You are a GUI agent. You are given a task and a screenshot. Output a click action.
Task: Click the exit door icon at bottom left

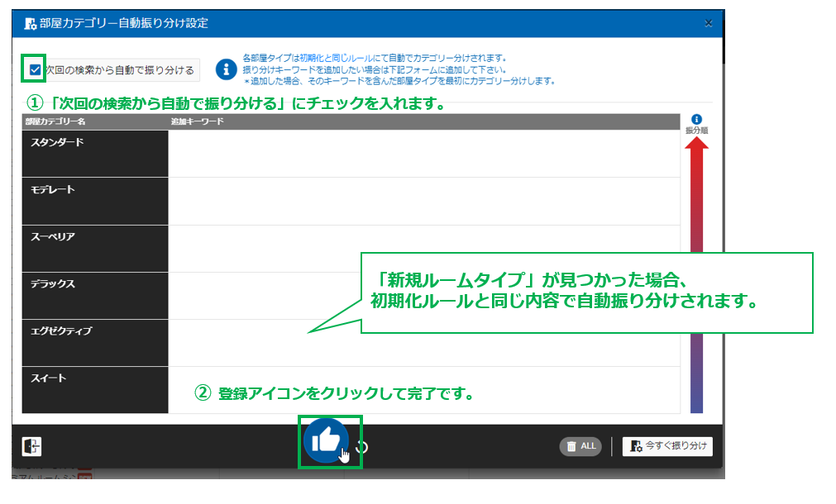pyautogui.click(x=32, y=446)
